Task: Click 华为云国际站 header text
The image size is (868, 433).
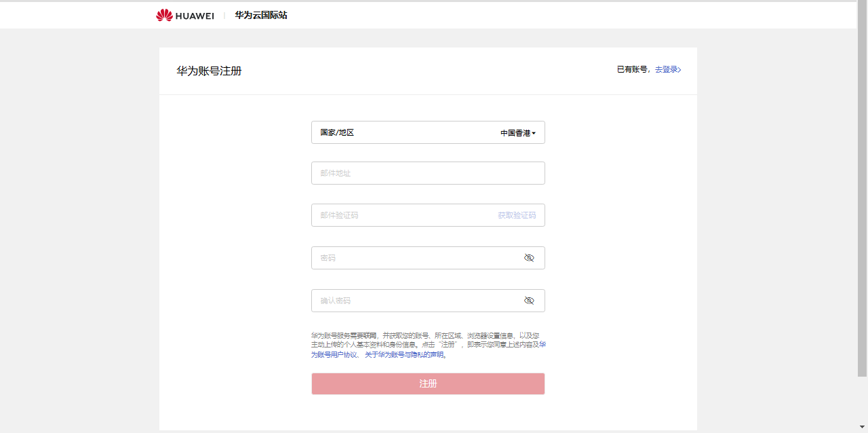Action: click(x=261, y=15)
